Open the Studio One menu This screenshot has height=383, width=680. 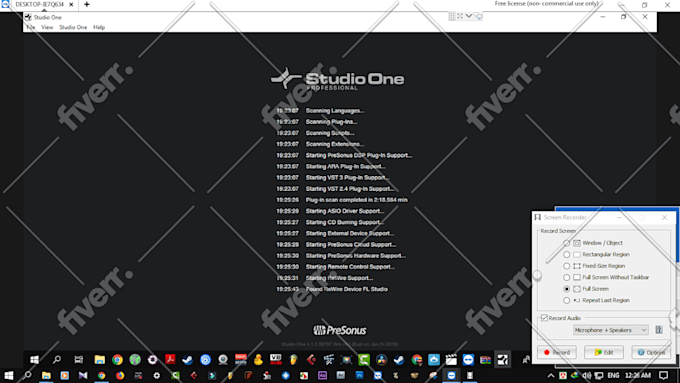(x=73, y=27)
